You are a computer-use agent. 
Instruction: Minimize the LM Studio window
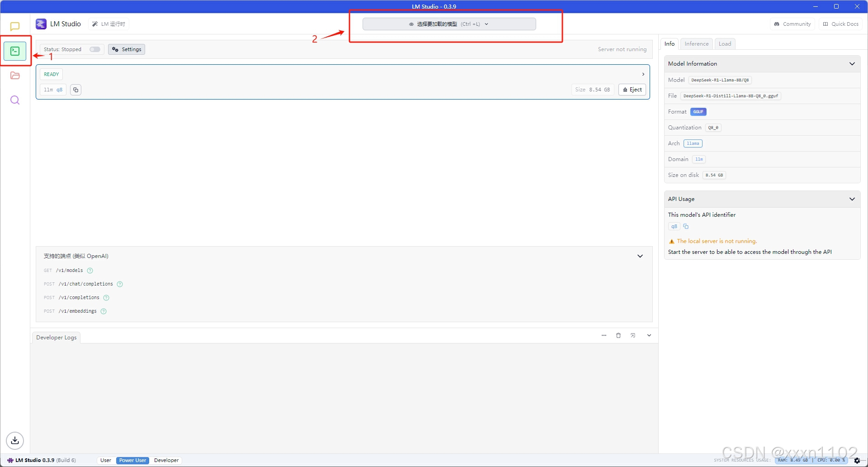click(x=815, y=6)
